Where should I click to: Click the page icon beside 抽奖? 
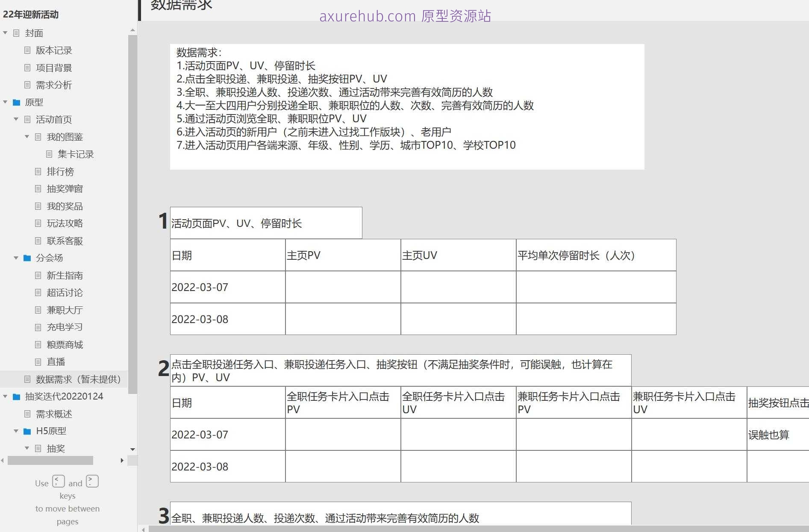tap(38, 448)
